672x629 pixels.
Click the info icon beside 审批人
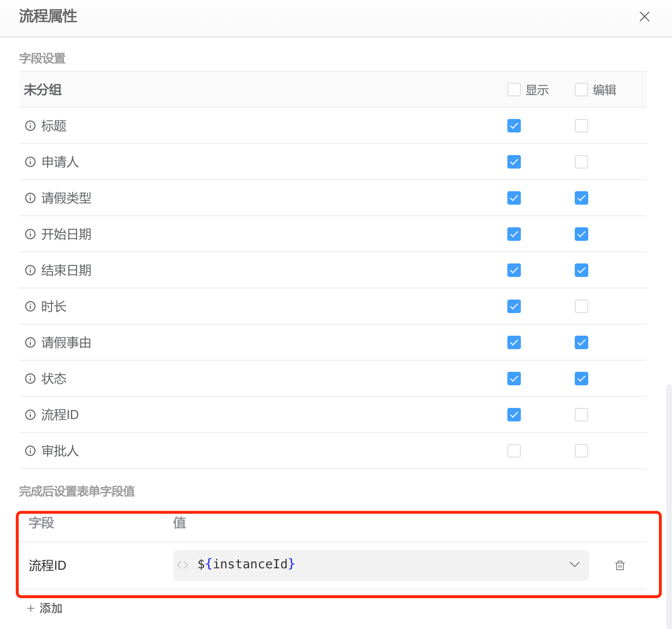coord(30,451)
